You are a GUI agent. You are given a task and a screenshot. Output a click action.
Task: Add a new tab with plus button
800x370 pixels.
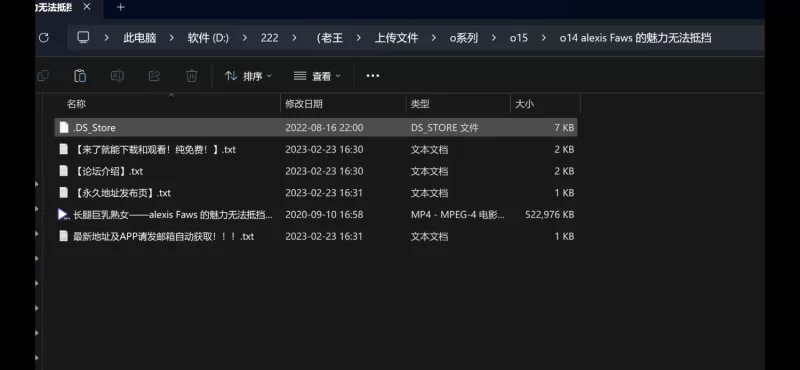pos(120,7)
